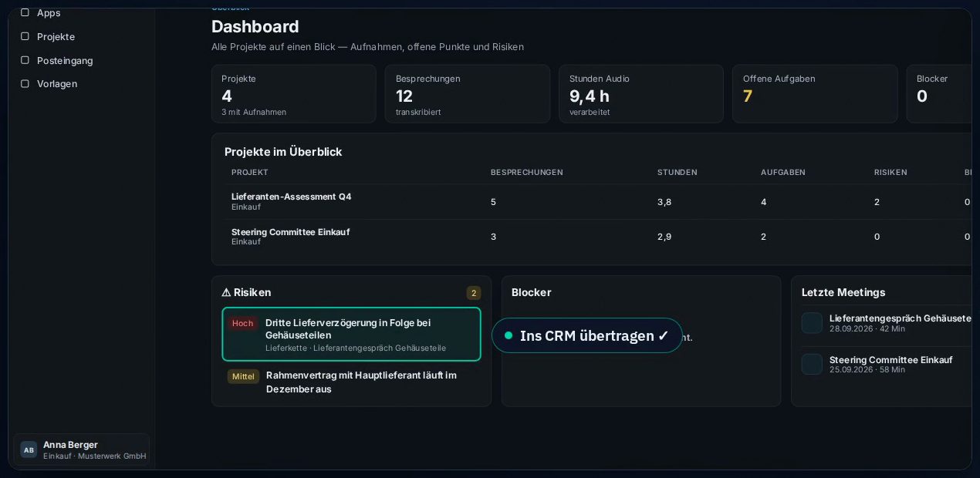This screenshot has height=478, width=980.
Task: Click the Projekte im Überblick heading
Action: tap(283, 152)
